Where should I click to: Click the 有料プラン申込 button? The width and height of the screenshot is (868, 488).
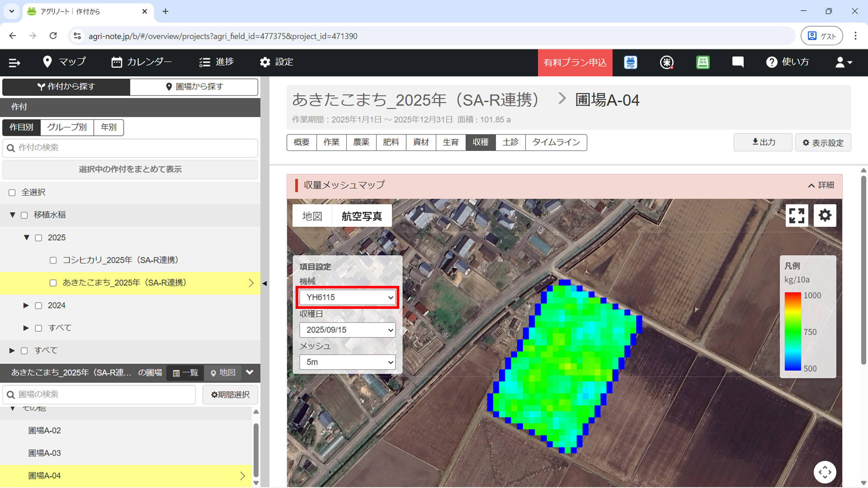[x=575, y=62]
